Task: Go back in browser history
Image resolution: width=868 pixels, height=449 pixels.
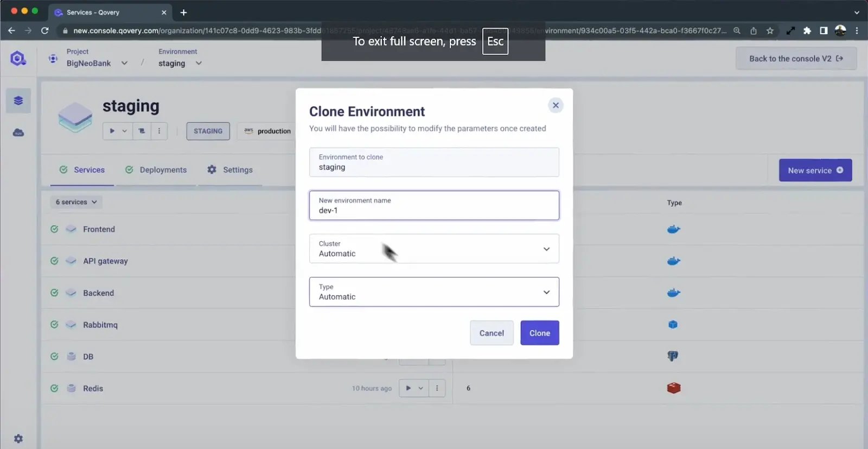Action: click(11, 30)
